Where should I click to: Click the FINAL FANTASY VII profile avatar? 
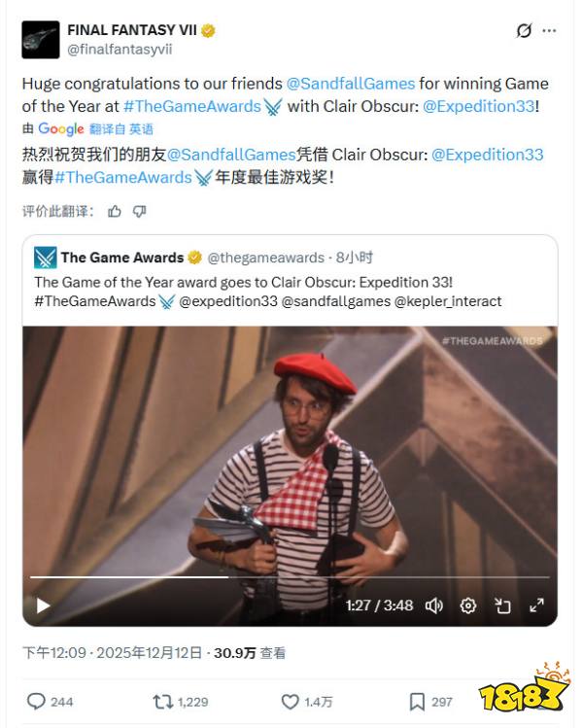point(41,40)
